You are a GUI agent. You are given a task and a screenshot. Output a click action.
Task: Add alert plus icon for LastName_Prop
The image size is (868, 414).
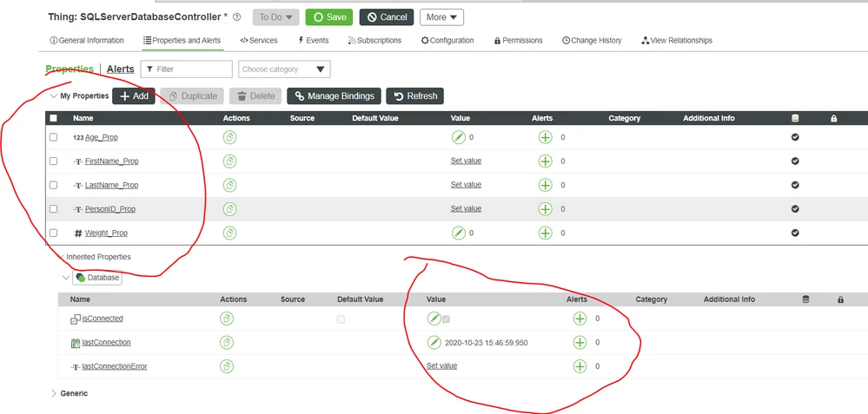(x=546, y=185)
